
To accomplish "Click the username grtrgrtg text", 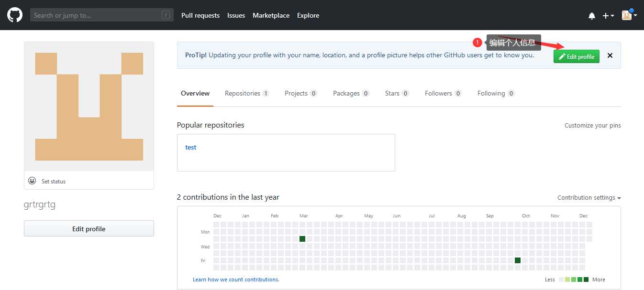I will (40, 205).
